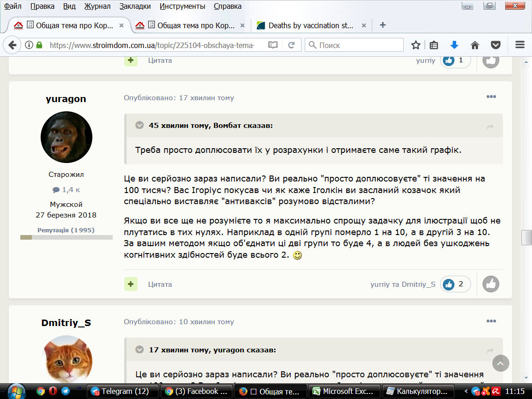Click the Цитата link under yuragon's post
The image size is (532, 399).
click(160, 284)
